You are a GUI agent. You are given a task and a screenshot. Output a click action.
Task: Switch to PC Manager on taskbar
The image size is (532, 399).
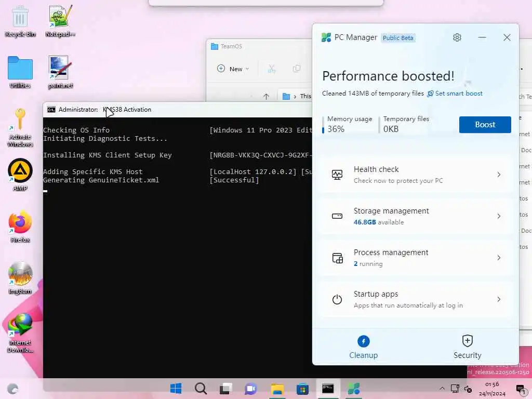click(x=353, y=389)
